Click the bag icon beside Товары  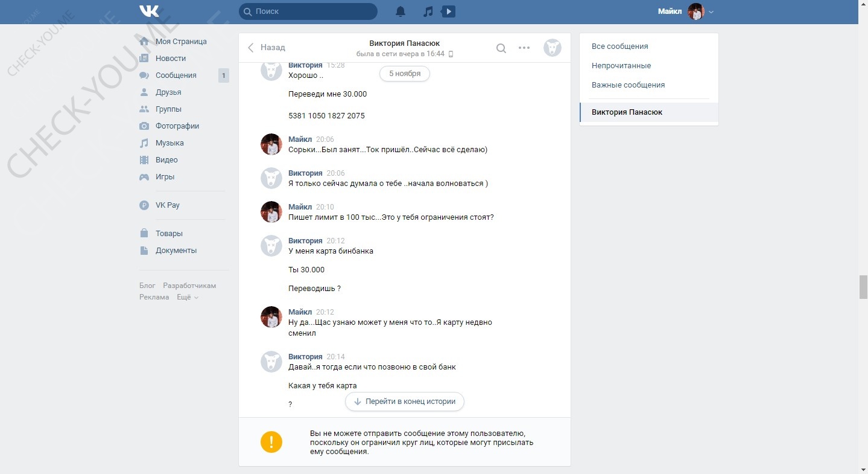tap(144, 233)
